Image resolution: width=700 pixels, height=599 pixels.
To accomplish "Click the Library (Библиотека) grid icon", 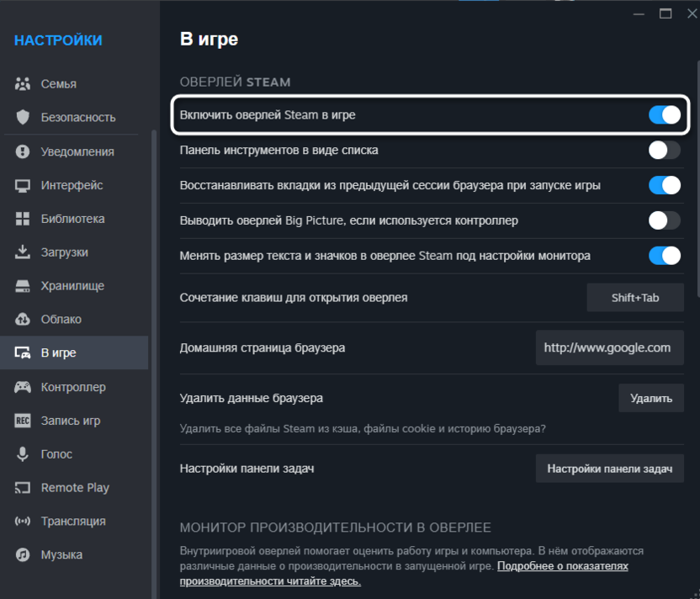I will point(23,219).
